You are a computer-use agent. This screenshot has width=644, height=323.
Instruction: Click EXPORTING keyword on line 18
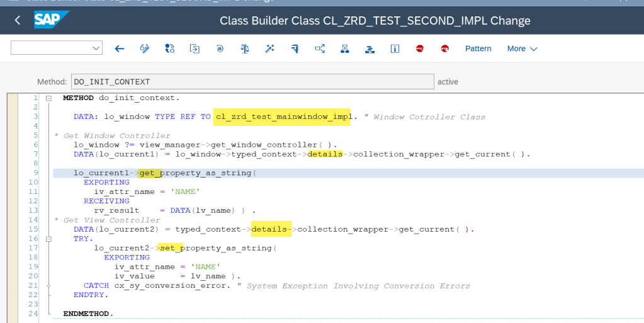[127, 258]
